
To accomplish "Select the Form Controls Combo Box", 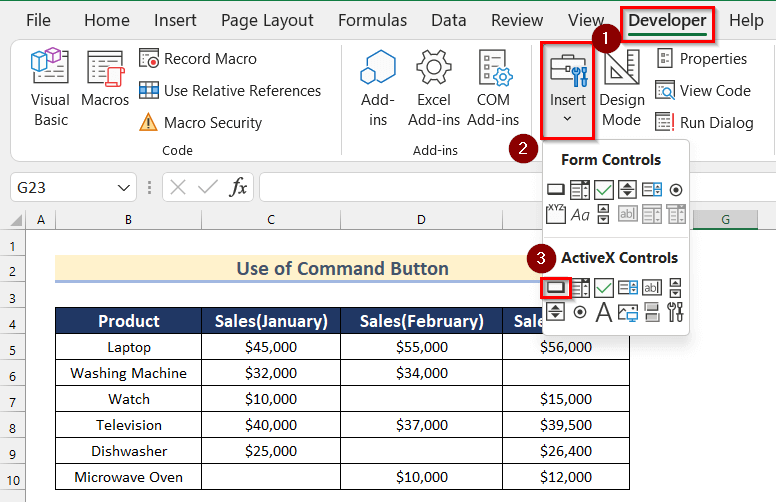I will pyautogui.click(x=579, y=189).
